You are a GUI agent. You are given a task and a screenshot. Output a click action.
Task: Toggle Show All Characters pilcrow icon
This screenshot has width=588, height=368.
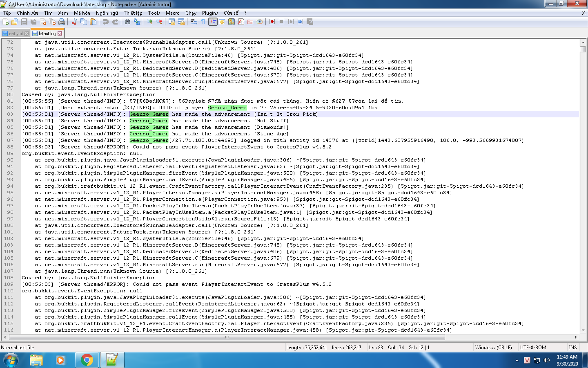click(203, 22)
